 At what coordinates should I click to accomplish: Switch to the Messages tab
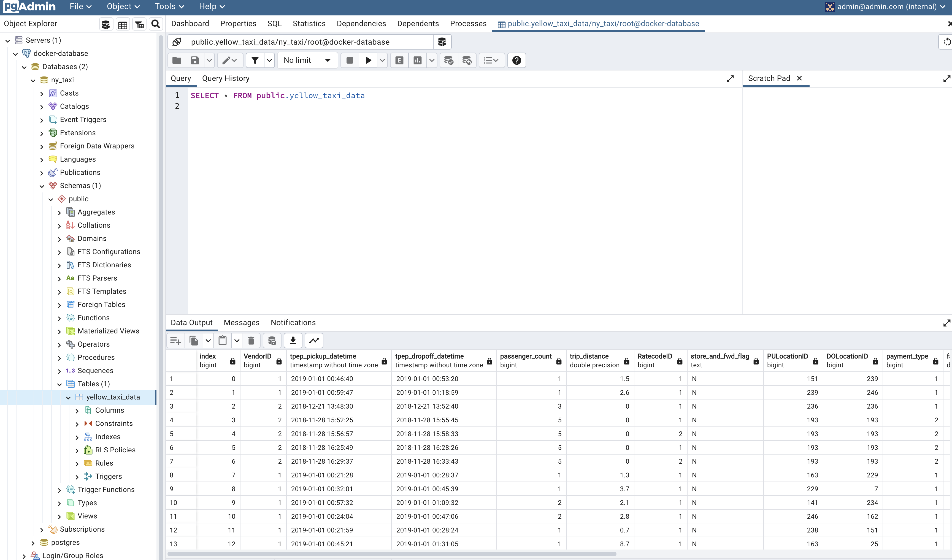click(241, 323)
